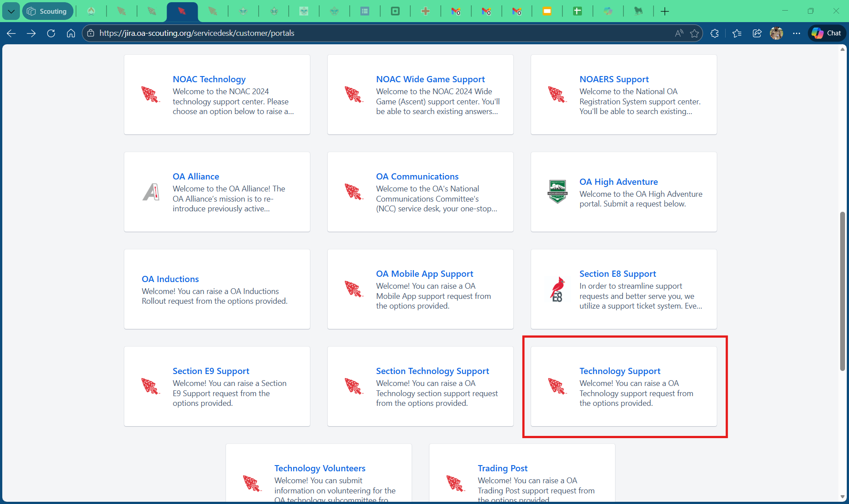Click the Section E8 Support cardinal logo

pos(558,289)
